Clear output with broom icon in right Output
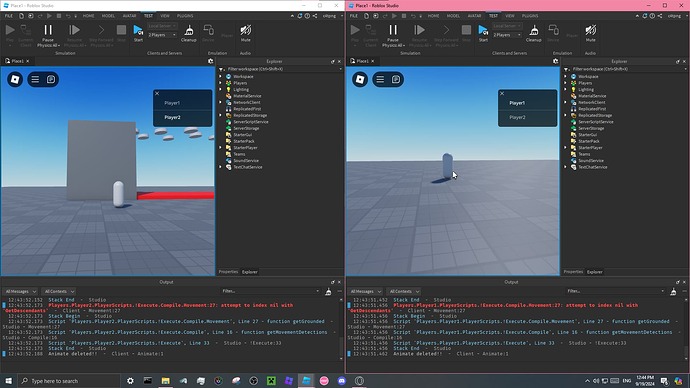This screenshot has height=388, width=690. click(x=673, y=292)
